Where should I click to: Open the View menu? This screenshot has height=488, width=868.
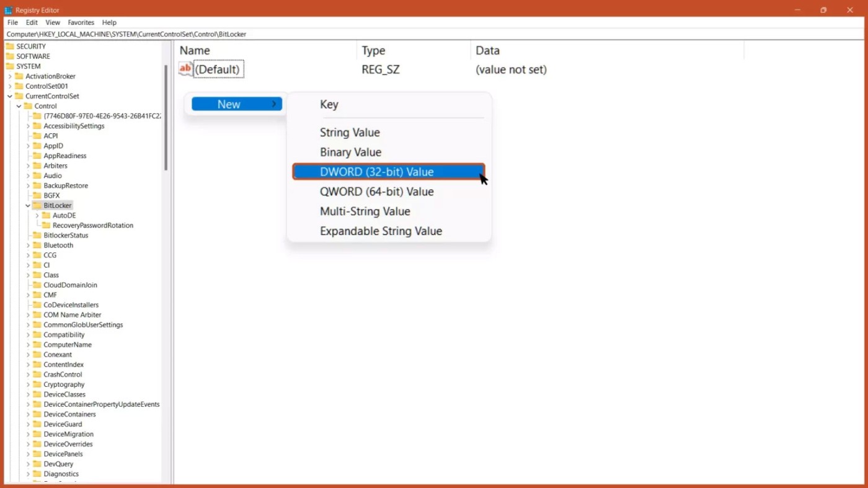tap(53, 22)
